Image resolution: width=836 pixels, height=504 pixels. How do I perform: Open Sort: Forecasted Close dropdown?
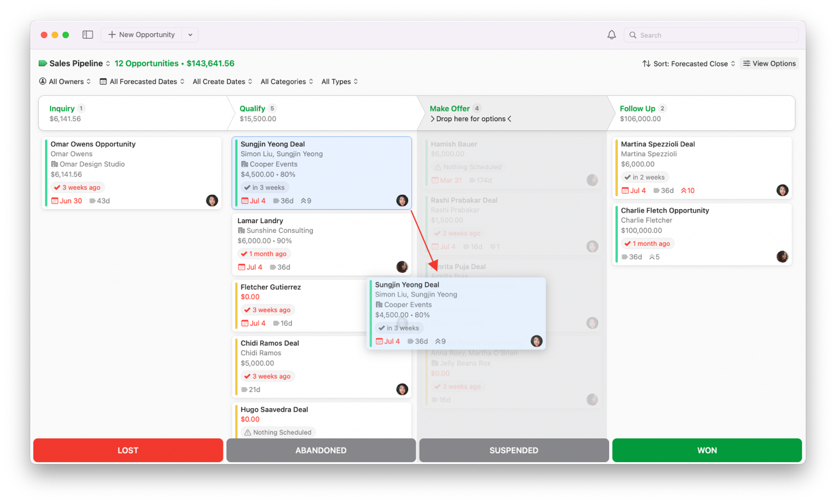688,63
